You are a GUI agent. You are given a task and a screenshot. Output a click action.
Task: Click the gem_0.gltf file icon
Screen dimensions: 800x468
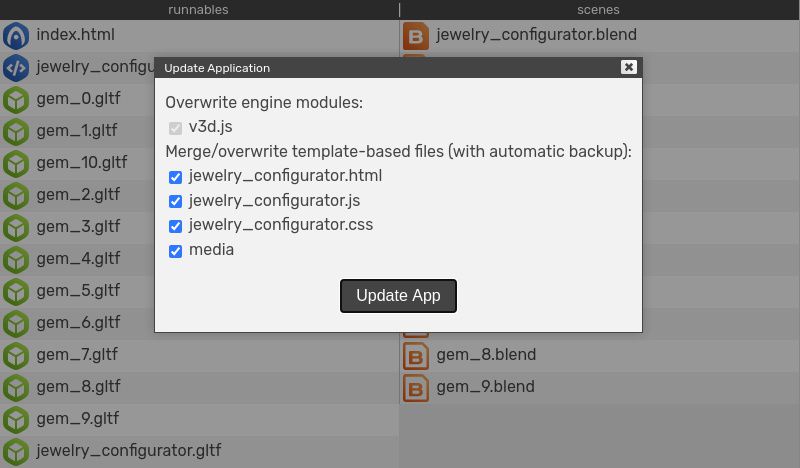click(16, 100)
